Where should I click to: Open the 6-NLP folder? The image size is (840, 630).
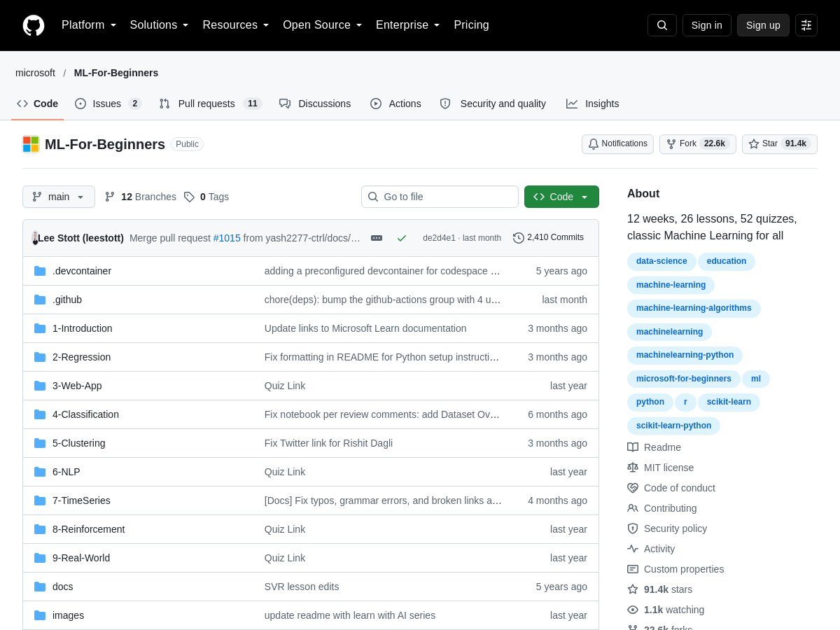click(x=66, y=472)
